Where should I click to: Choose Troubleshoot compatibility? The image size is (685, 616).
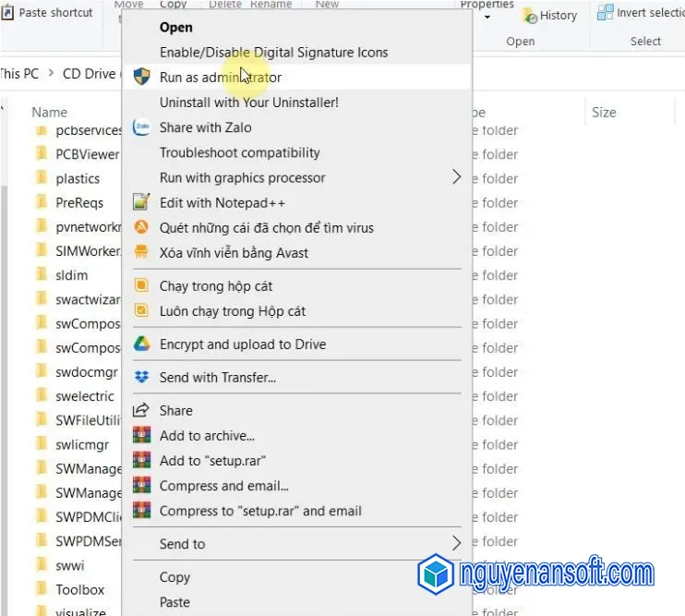point(240,152)
